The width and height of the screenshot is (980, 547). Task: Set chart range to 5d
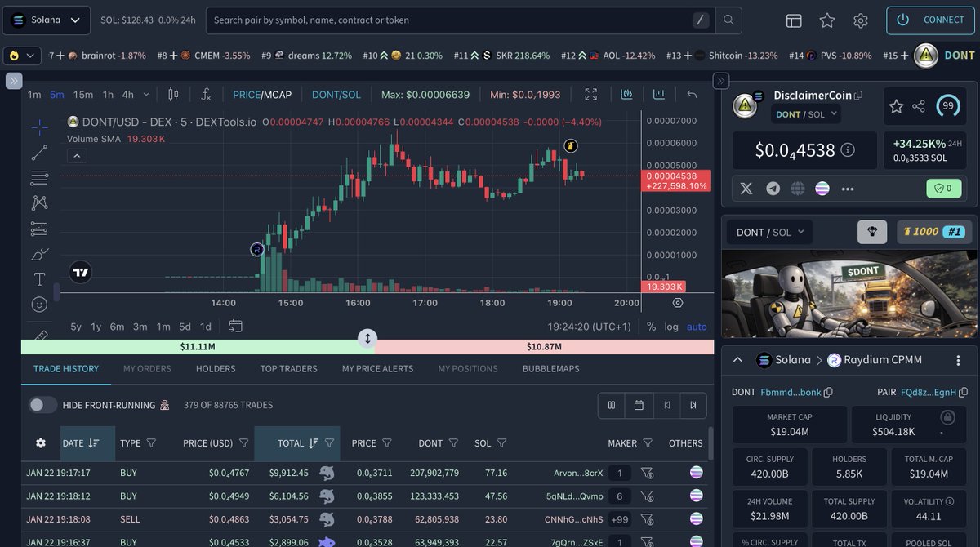[x=185, y=327]
